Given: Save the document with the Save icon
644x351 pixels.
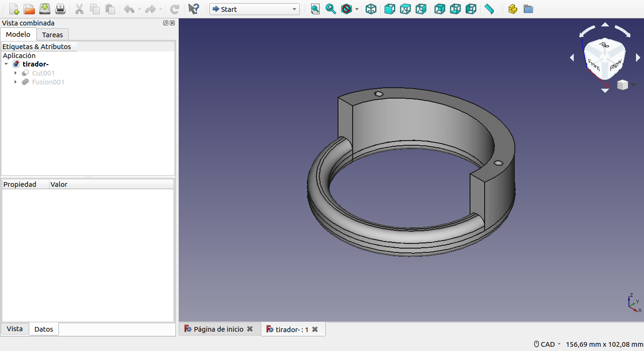Looking at the screenshot, I should pyautogui.click(x=45, y=9).
